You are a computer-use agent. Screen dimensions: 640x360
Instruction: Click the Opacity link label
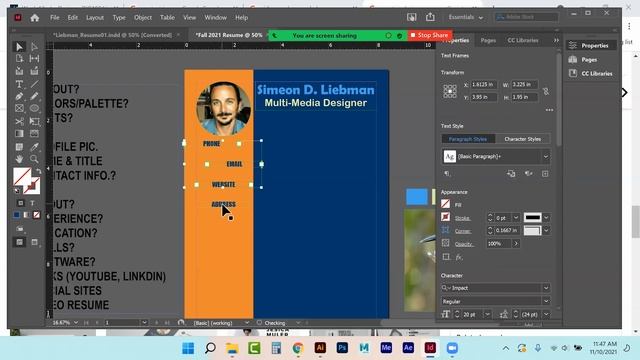[x=464, y=244]
